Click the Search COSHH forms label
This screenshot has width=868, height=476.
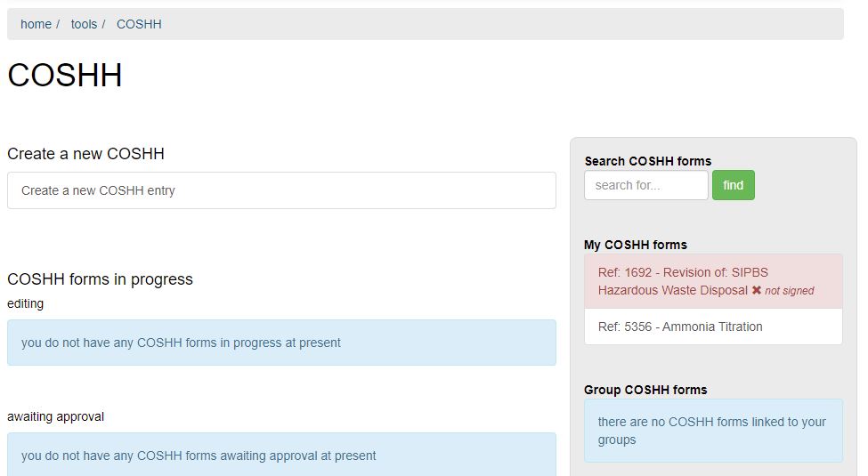coord(647,161)
